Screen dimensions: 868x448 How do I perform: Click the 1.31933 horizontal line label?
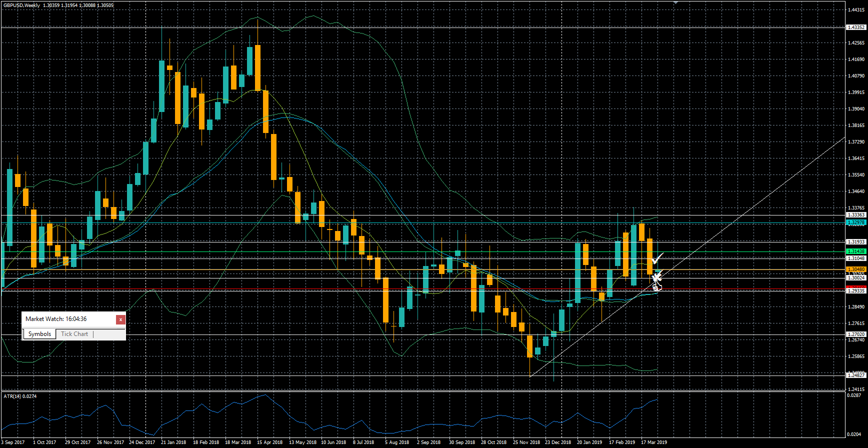pyautogui.click(x=855, y=241)
